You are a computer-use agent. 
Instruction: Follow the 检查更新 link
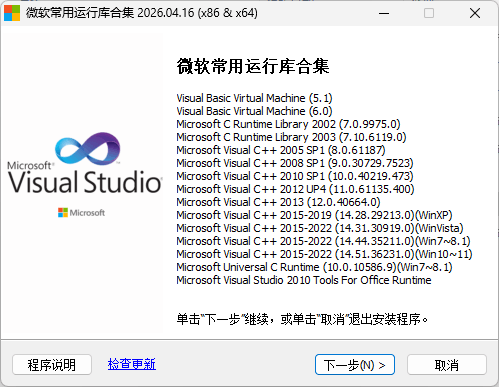132,364
